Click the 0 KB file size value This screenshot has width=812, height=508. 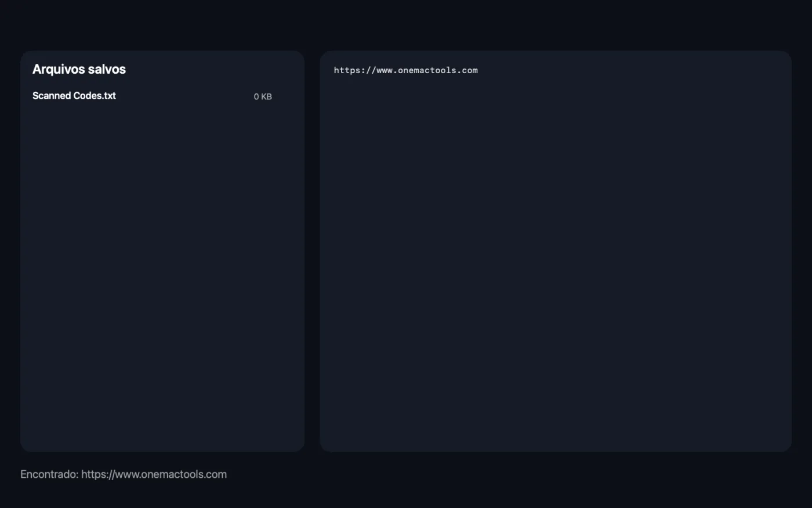(x=263, y=96)
